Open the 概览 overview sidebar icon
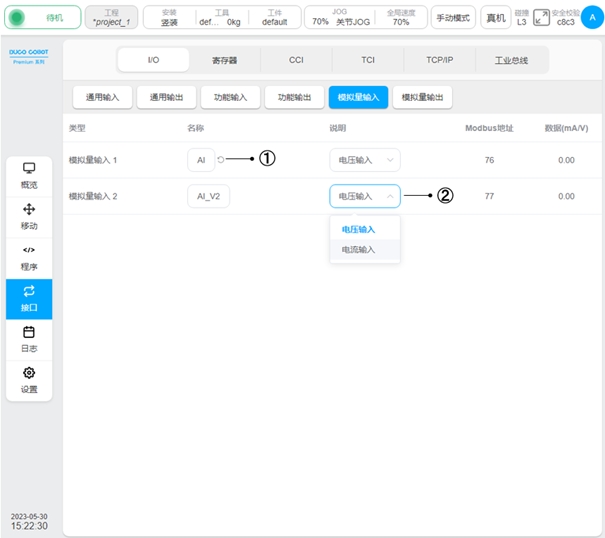This screenshot has width=605, height=538. (29, 175)
